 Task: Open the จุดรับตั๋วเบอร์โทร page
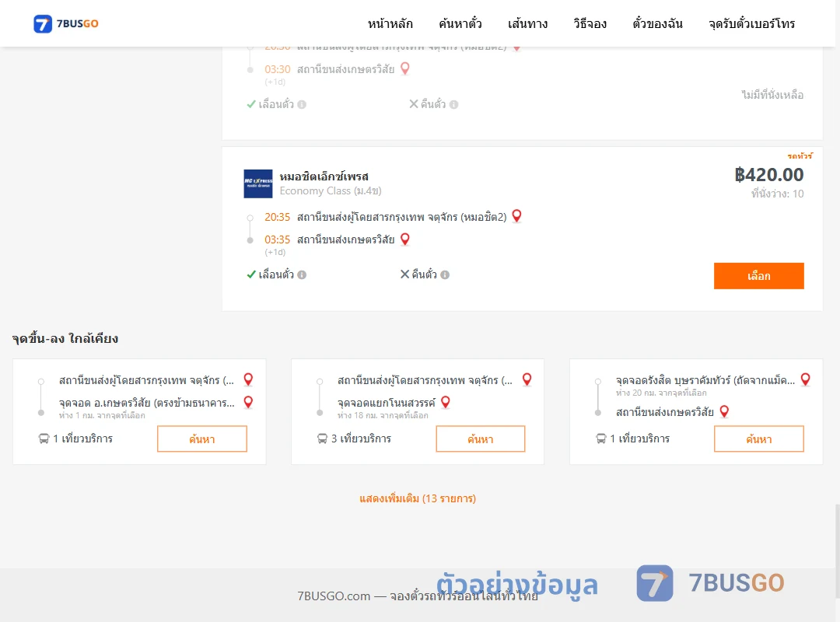point(751,23)
